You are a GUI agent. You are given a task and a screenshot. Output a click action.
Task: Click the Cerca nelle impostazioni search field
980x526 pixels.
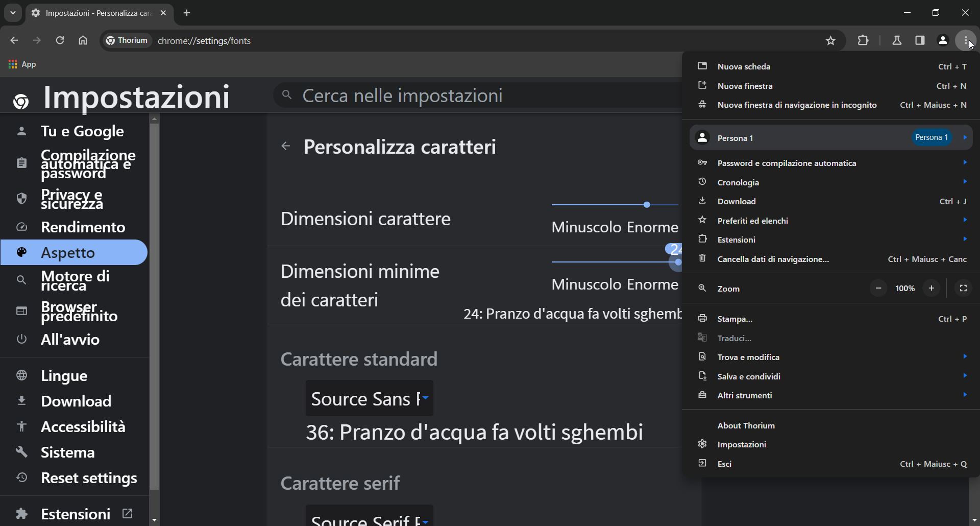[x=459, y=95]
